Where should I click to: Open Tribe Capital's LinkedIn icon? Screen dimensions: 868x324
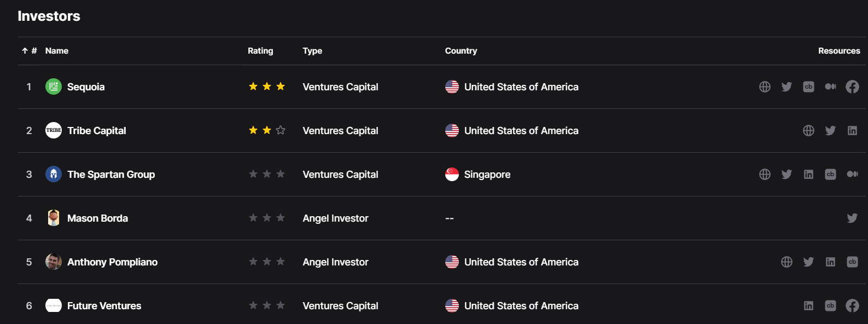click(852, 131)
